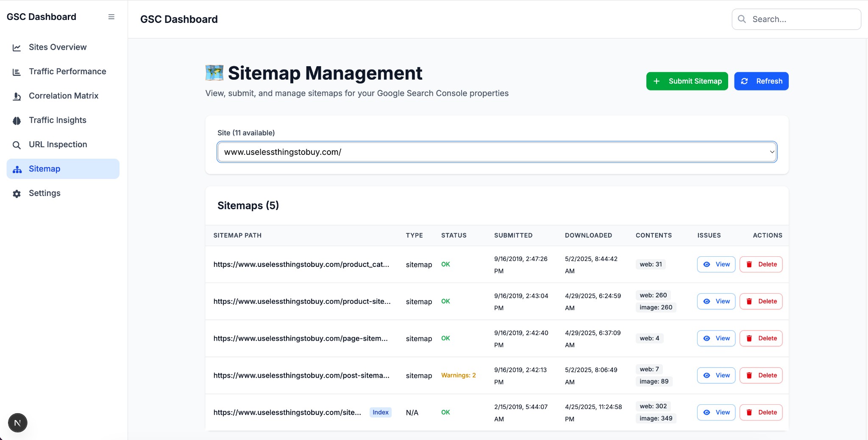Image resolution: width=868 pixels, height=440 pixels.
Task: Click eye icon for Index sitemap row
Action: point(707,412)
